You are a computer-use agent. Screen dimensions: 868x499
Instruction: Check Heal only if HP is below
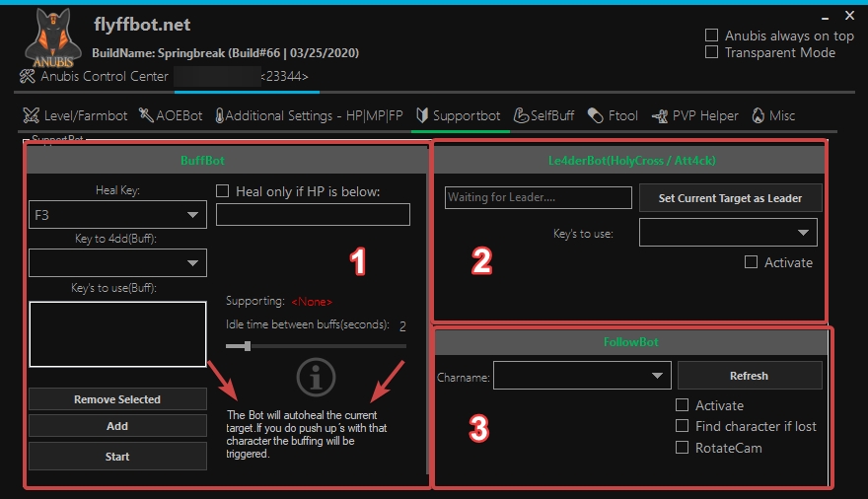(223, 191)
